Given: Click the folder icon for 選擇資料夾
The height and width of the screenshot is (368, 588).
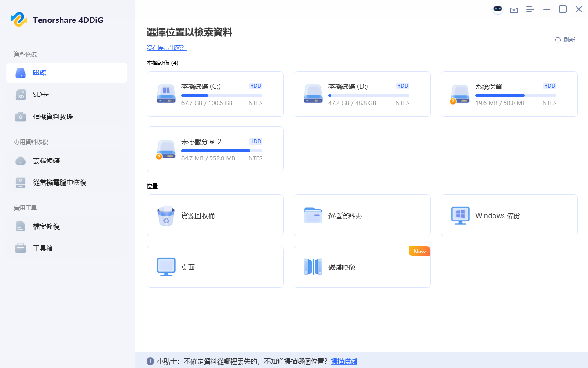Looking at the screenshot, I should 313,215.
